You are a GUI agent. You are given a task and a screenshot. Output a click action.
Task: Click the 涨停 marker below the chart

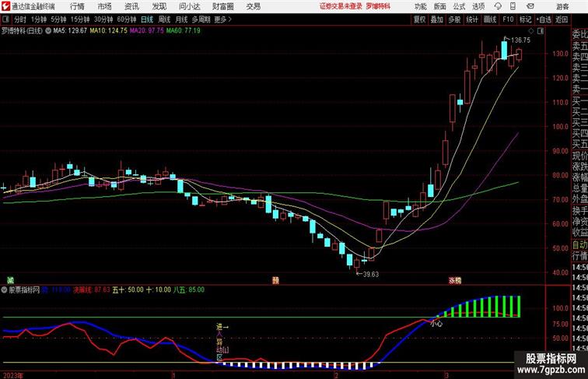pyautogui.click(x=455, y=280)
